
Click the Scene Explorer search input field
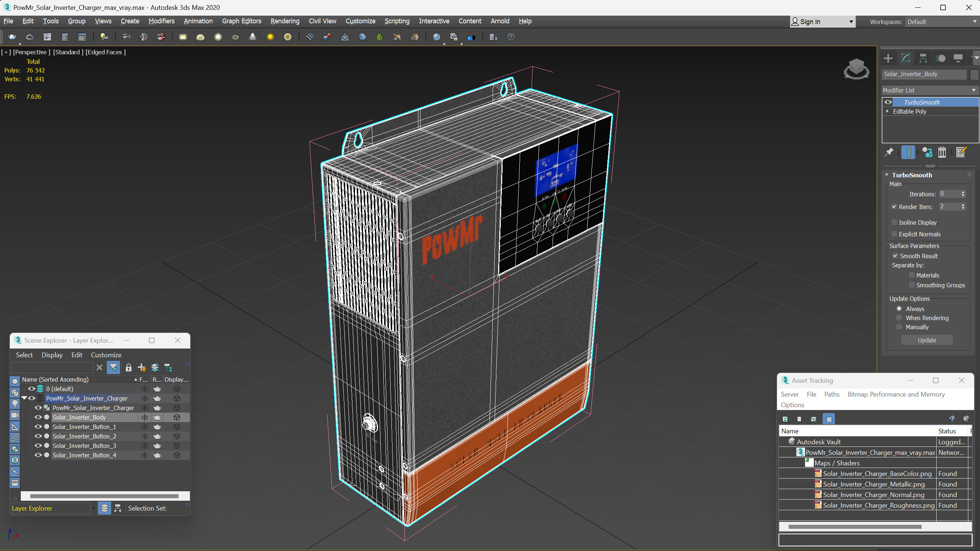[52, 368]
